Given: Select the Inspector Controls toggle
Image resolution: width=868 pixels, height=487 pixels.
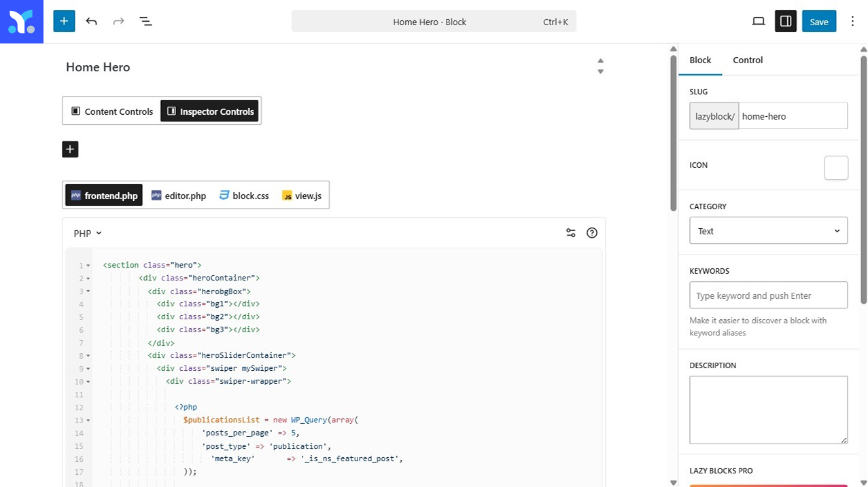Looking at the screenshot, I should 209,111.
